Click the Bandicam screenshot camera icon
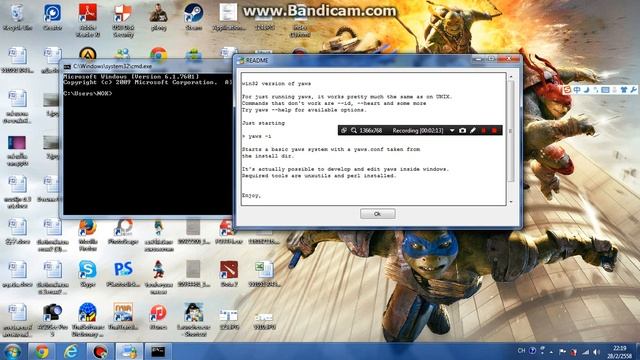The height and width of the screenshot is (360, 640). click(x=462, y=130)
